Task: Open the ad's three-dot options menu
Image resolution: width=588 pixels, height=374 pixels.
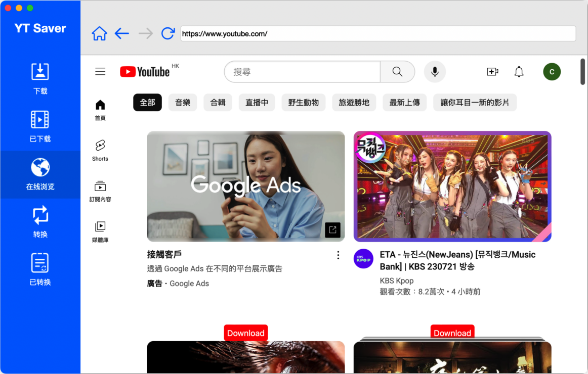Action: [x=338, y=255]
